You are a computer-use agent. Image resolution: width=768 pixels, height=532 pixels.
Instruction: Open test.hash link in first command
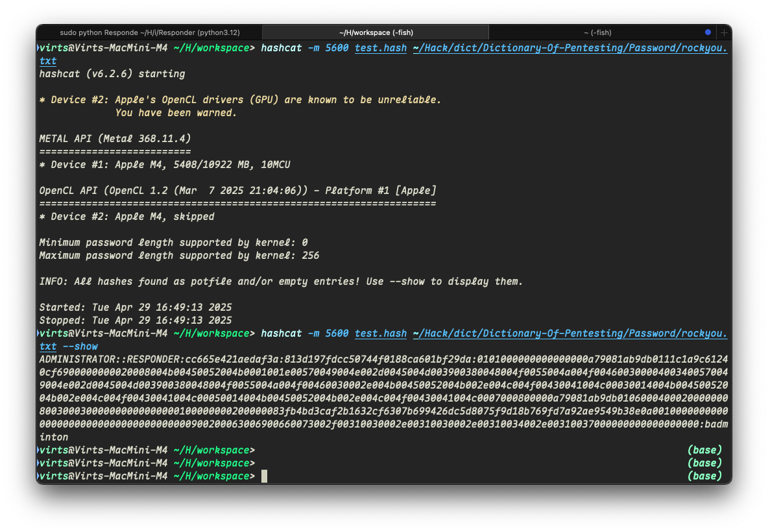click(381, 48)
